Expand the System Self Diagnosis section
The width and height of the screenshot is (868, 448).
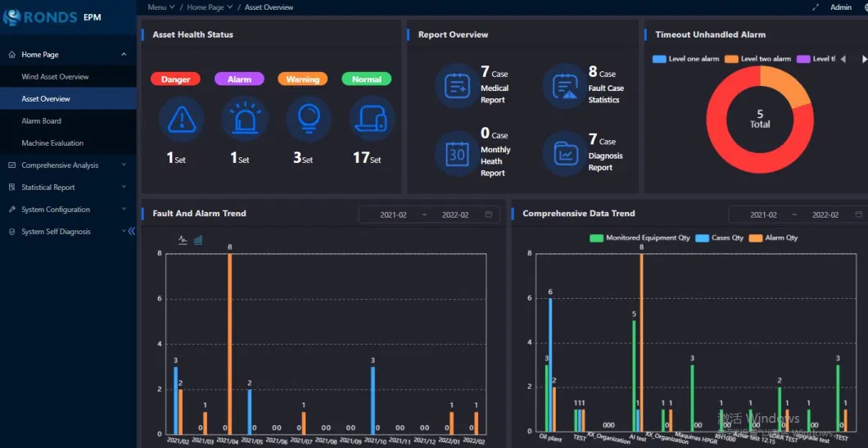coord(124,232)
